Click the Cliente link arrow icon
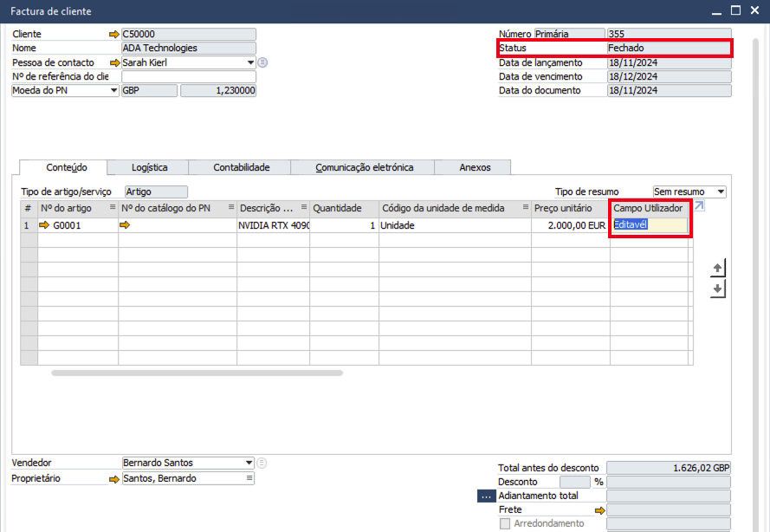Viewport: 770px width, 532px height. pyautogui.click(x=114, y=34)
